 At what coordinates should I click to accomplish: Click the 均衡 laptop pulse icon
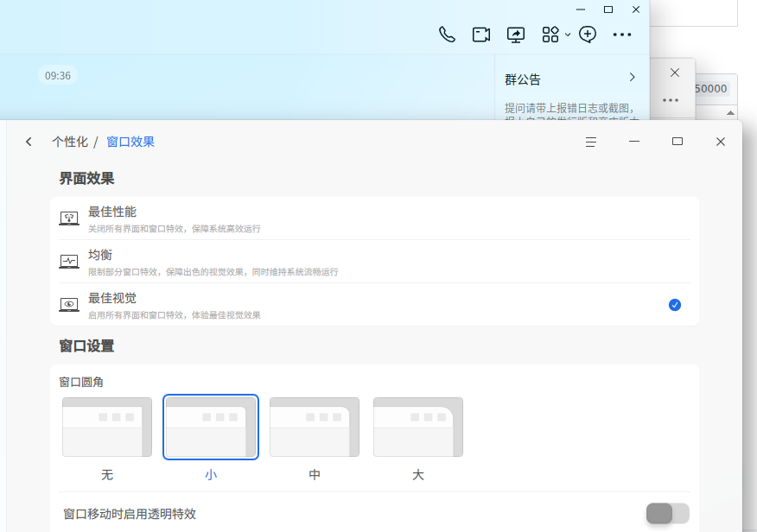point(69,262)
